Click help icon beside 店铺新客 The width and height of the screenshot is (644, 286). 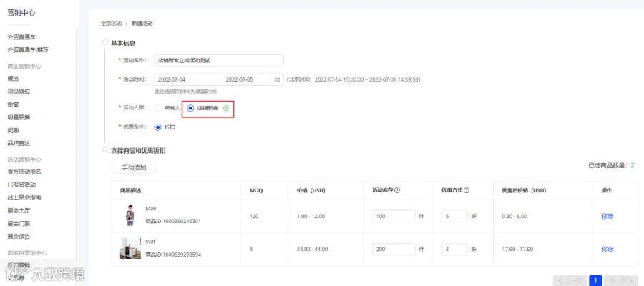click(225, 109)
